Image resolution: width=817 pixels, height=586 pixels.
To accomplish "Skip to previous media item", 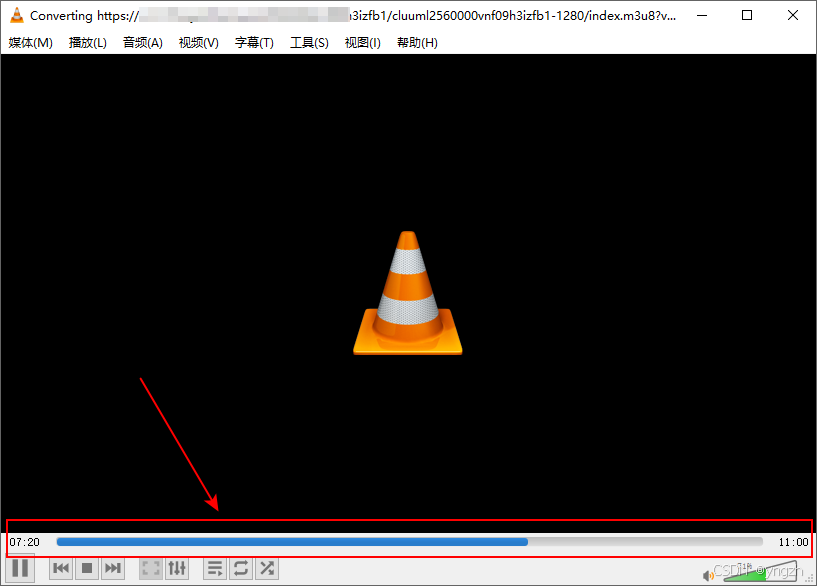I will click(x=61, y=568).
